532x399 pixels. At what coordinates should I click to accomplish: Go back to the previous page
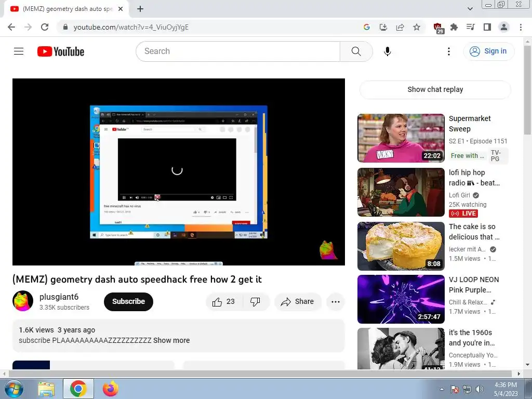(11, 27)
